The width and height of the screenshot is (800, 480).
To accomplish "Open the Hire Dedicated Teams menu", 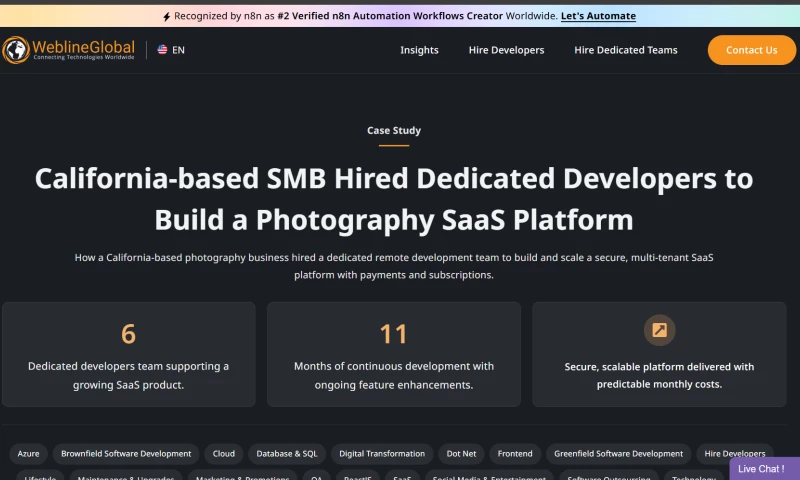I will 626,50.
